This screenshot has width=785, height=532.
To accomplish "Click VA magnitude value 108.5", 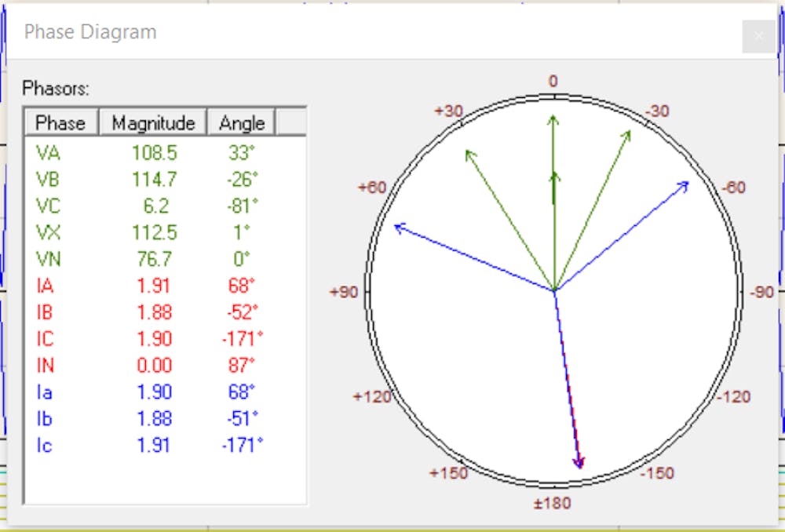I will pyautogui.click(x=154, y=153).
